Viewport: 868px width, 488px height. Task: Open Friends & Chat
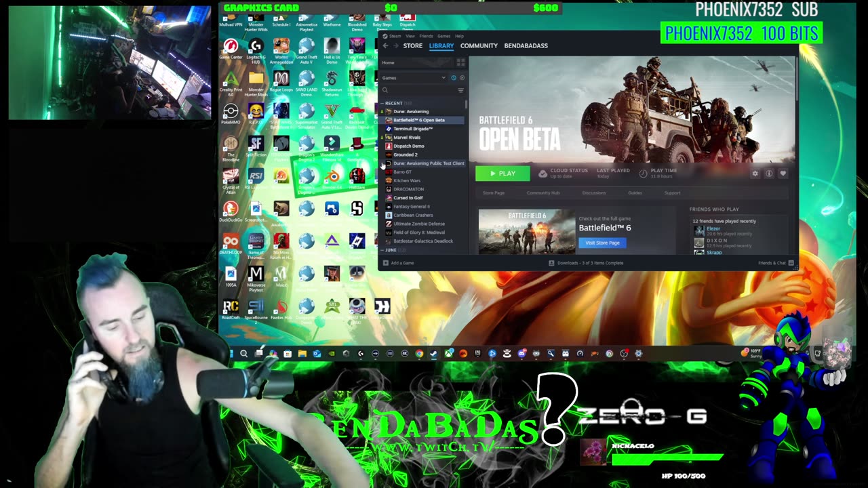(x=776, y=263)
